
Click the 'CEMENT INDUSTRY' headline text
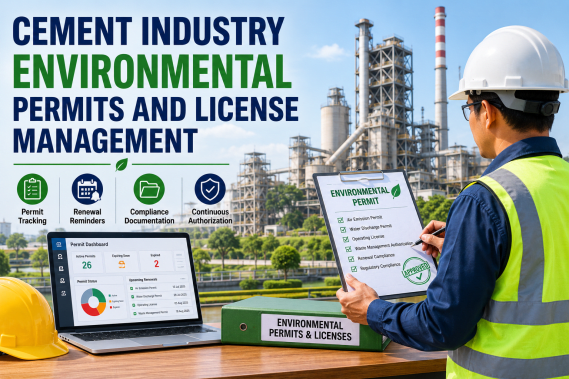[x=148, y=31]
